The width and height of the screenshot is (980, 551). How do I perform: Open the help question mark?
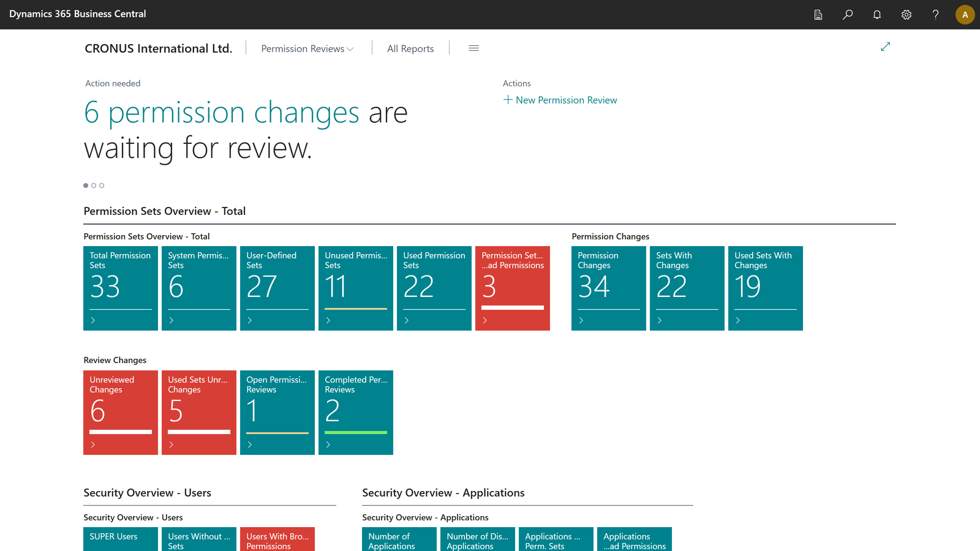coord(936,15)
